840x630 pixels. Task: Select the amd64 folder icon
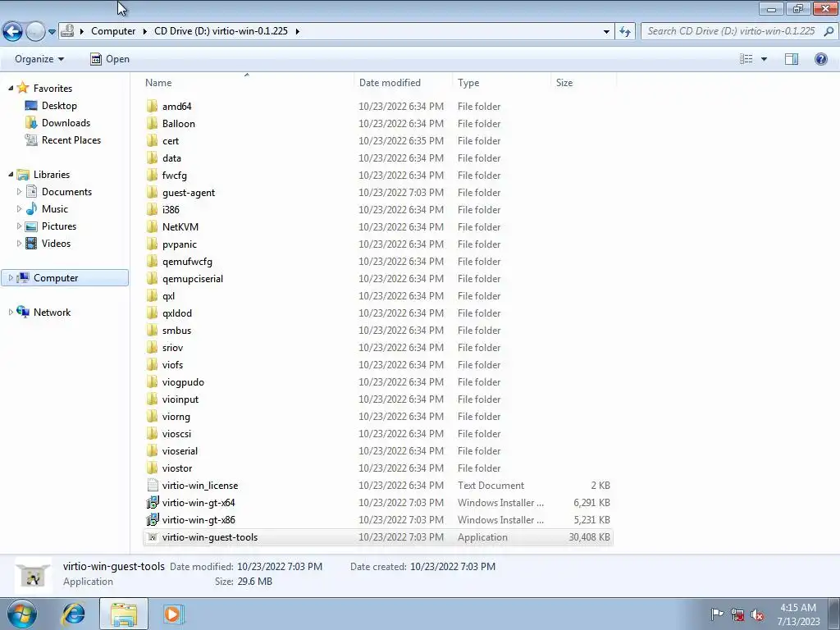pyautogui.click(x=152, y=106)
